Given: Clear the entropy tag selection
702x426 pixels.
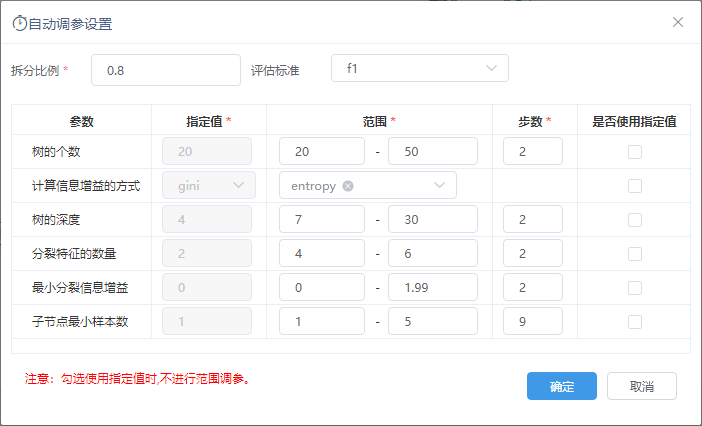Looking at the screenshot, I should pyautogui.click(x=348, y=186).
